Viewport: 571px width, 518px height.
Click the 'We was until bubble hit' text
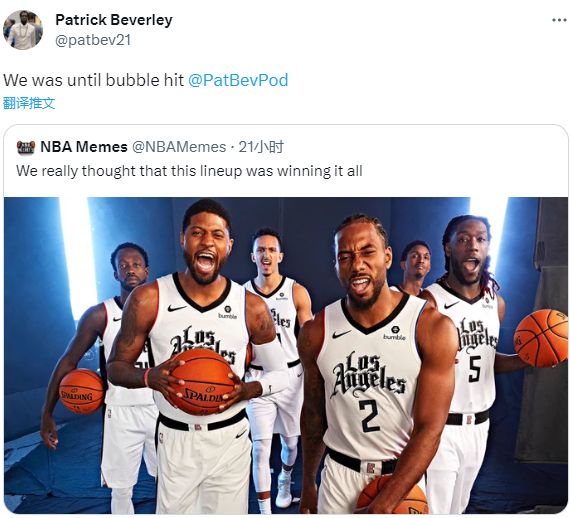click(94, 80)
